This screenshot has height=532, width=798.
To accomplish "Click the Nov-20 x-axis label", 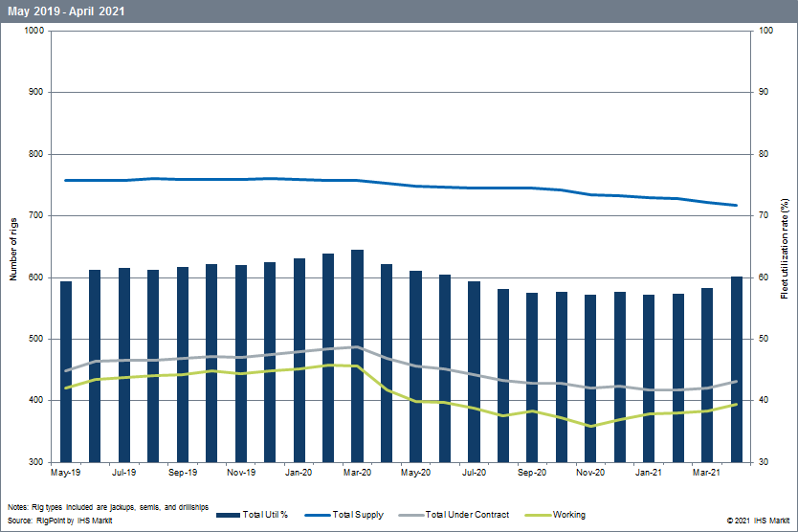I will click(590, 473).
